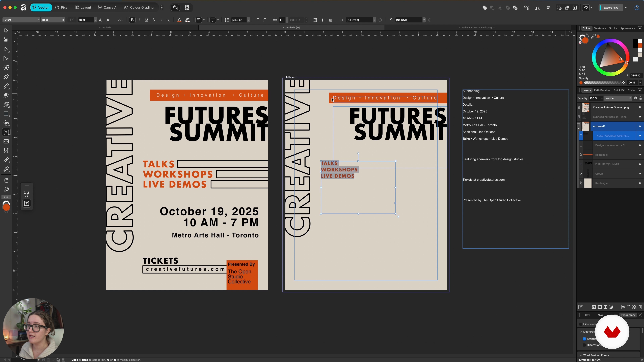Open the Normal blend mode dropdown
The image size is (644, 362).
pyautogui.click(x=618, y=98)
